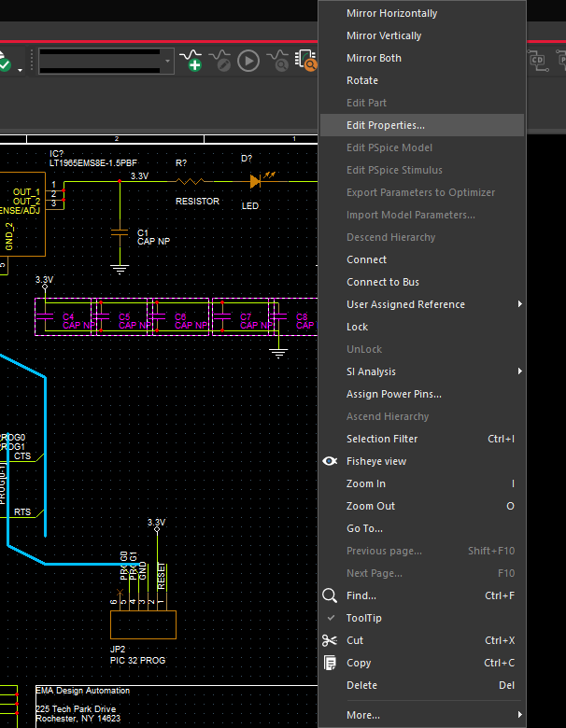Click the Copy pages icon
This screenshot has height=728, width=566.
(x=330, y=663)
